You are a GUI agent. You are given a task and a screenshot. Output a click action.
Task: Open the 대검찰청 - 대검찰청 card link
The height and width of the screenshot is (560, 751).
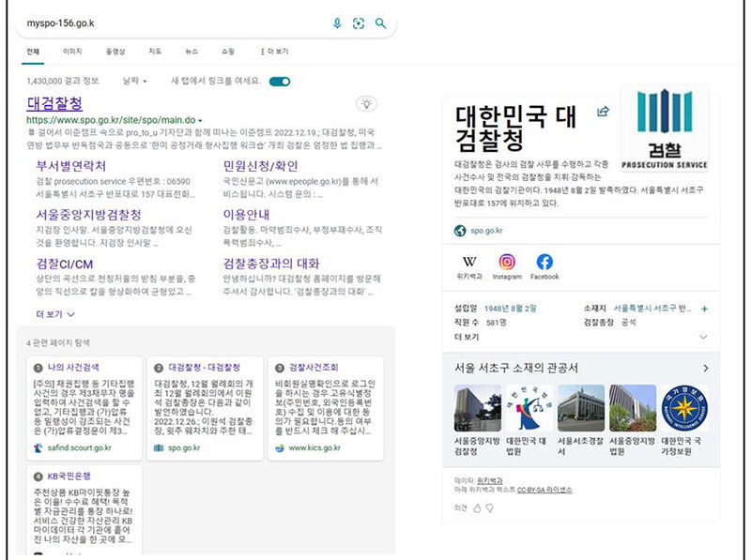(204, 368)
